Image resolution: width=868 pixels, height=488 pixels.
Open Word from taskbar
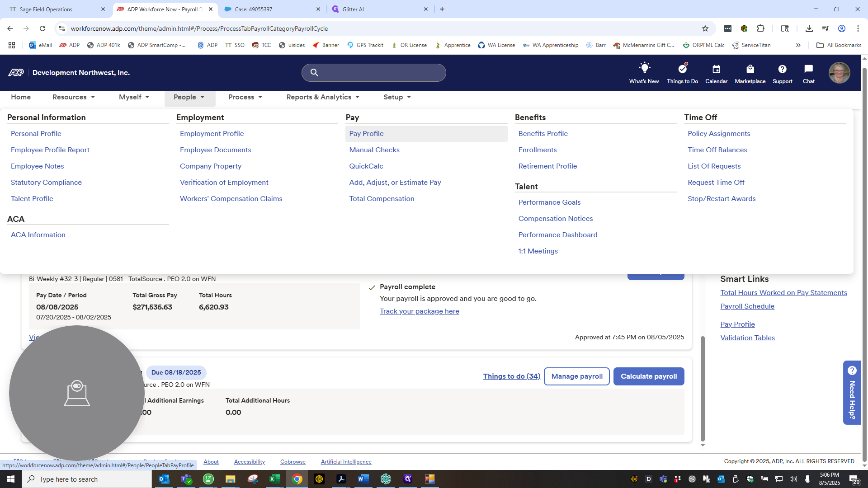pyautogui.click(x=363, y=479)
